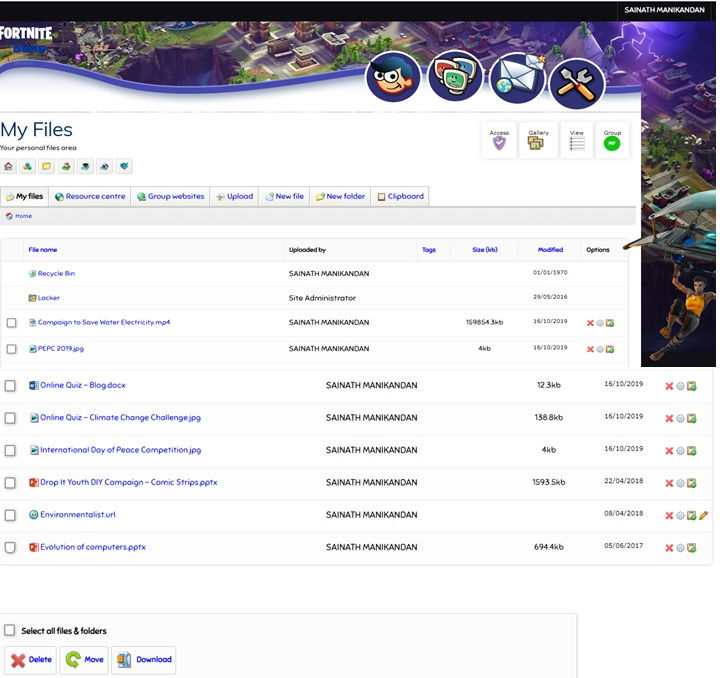Tick the Environmentalist.url checkbox
The width and height of the screenshot is (720, 678).
pyautogui.click(x=10, y=516)
